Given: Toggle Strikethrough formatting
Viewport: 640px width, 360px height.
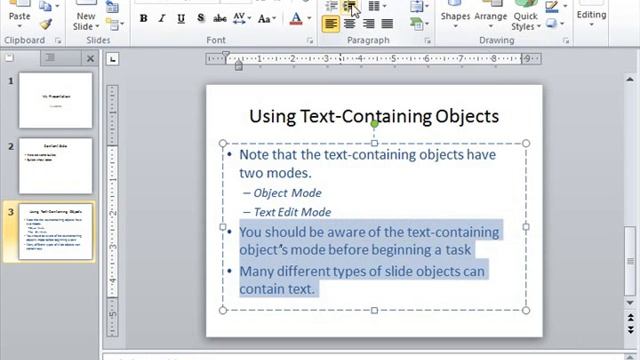Looking at the screenshot, I should pyautogui.click(x=220, y=18).
